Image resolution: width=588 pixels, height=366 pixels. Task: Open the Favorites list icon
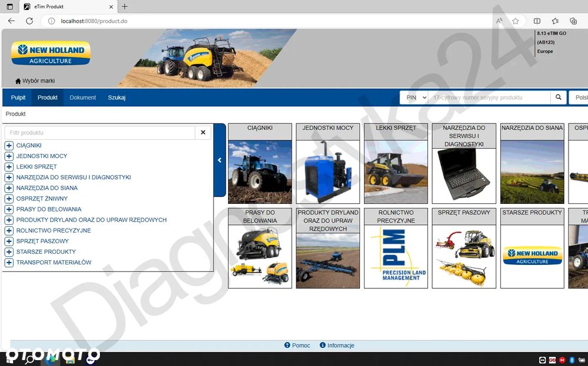556,21
